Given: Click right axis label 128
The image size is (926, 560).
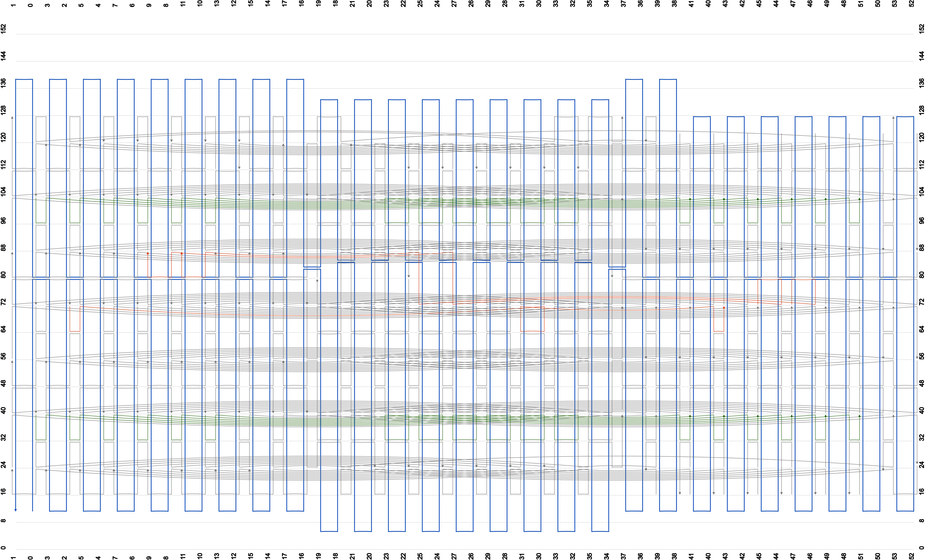Looking at the screenshot, I should (x=921, y=110).
